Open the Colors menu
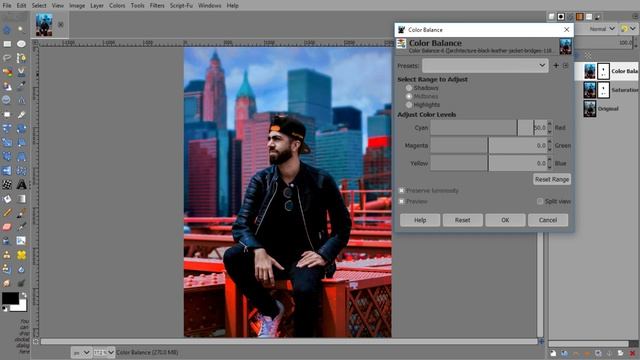 point(117,6)
